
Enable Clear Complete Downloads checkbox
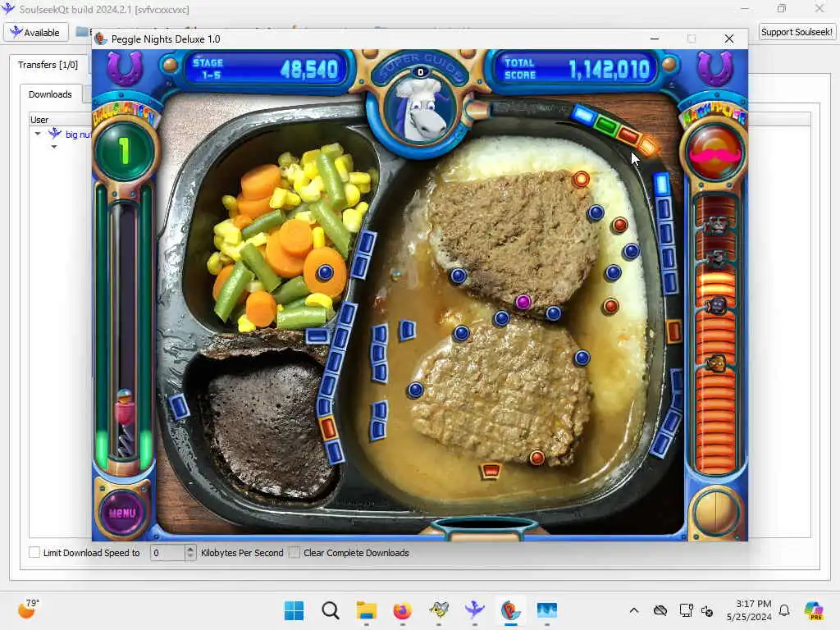(x=294, y=552)
